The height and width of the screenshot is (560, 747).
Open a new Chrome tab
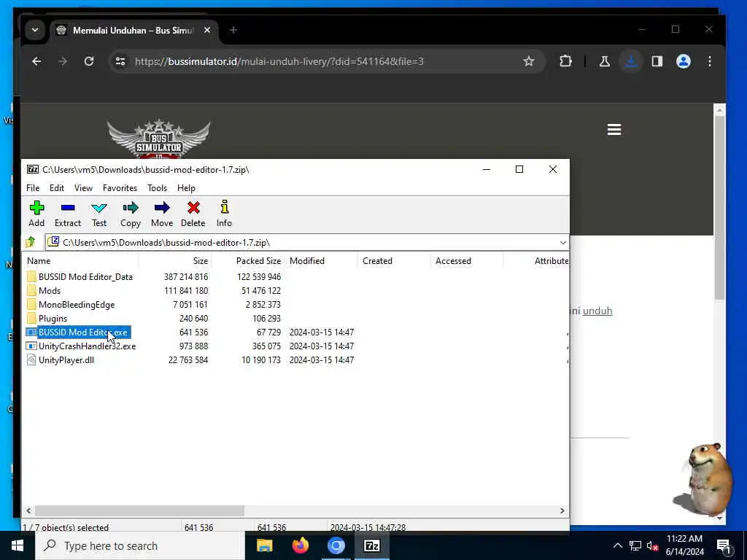(x=233, y=30)
